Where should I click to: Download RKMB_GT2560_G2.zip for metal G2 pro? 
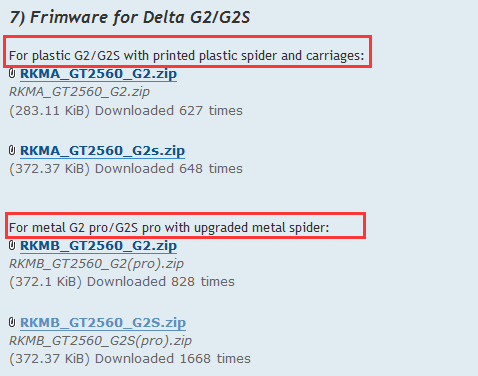pos(98,246)
